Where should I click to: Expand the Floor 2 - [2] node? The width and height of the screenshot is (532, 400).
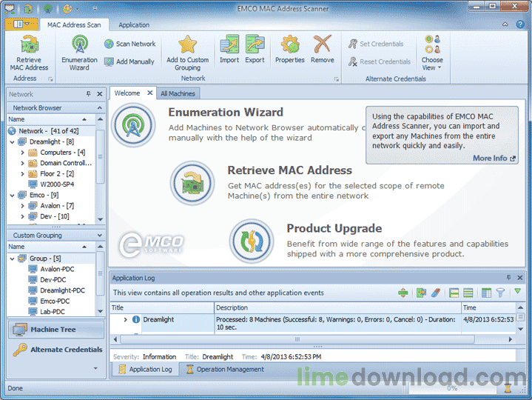click(x=22, y=174)
